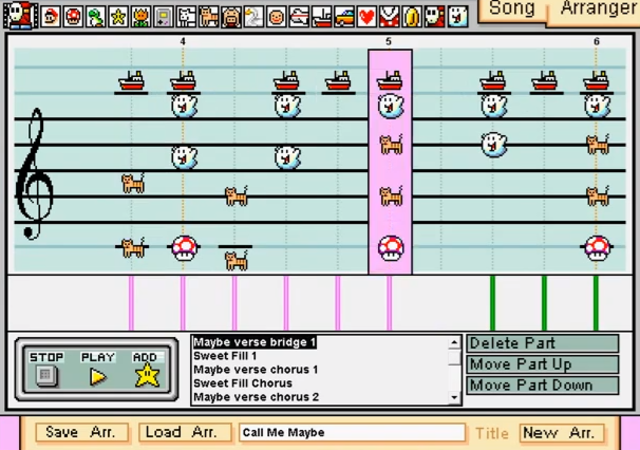Image resolution: width=640 pixels, height=450 pixels.
Task: Click the Load Arr. button
Action: [185, 432]
